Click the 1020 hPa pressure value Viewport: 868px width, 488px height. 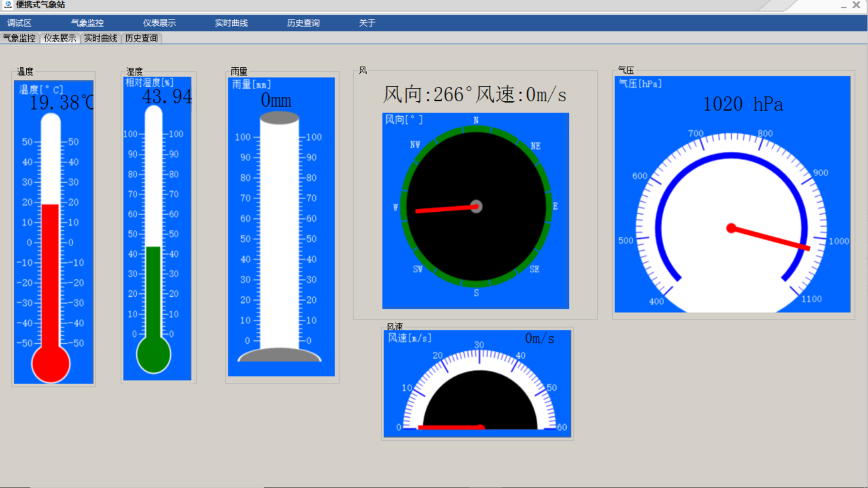[x=743, y=104]
